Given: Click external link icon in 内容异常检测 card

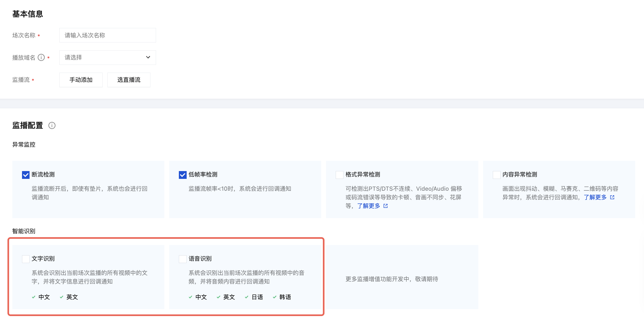Looking at the screenshot, I should 612,197.
